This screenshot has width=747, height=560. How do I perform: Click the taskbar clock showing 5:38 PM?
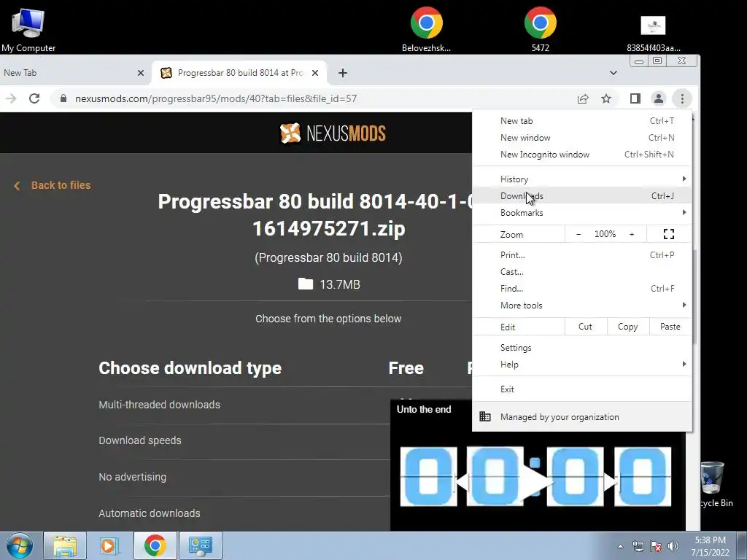tap(710, 546)
